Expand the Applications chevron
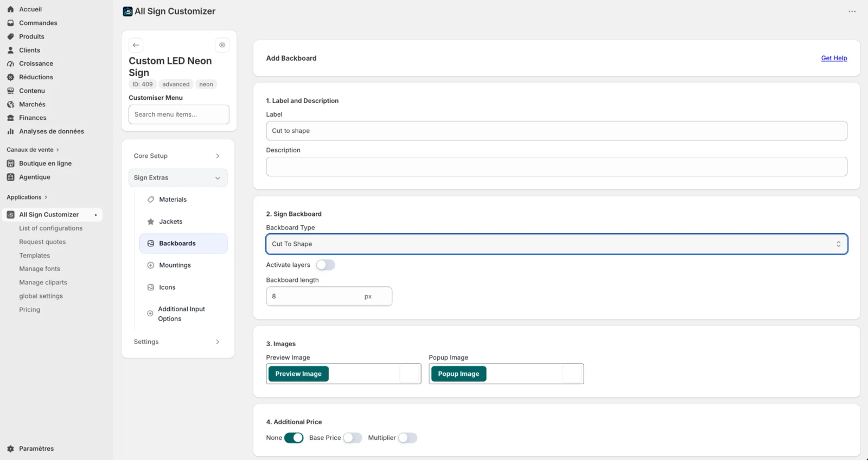The height and width of the screenshot is (460, 868). coord(46,197)
